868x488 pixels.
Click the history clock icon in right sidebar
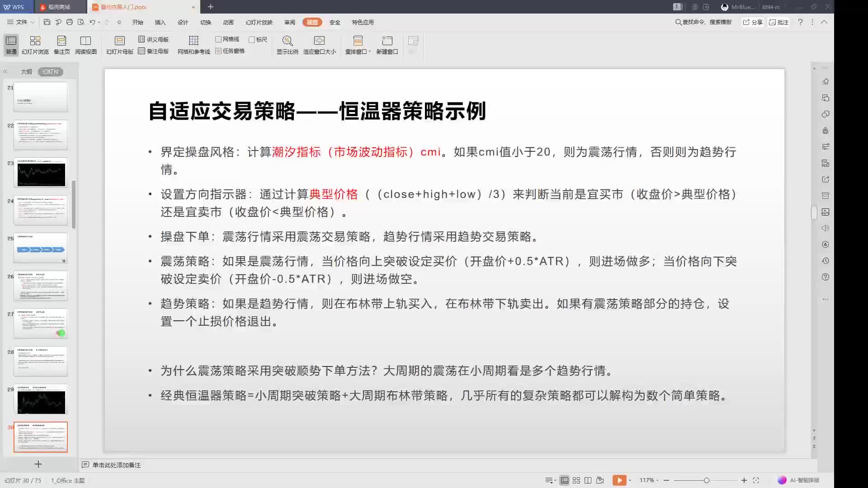(826, 261)
